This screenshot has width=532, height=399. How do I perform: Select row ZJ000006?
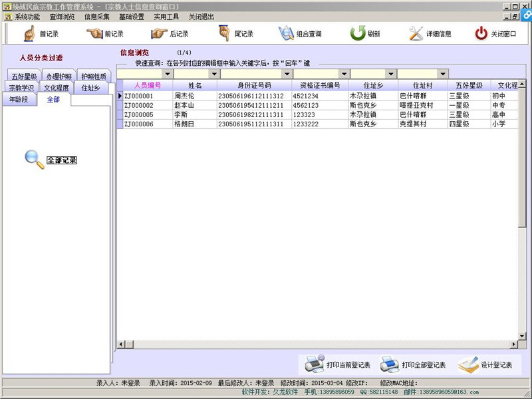(317, 124)
